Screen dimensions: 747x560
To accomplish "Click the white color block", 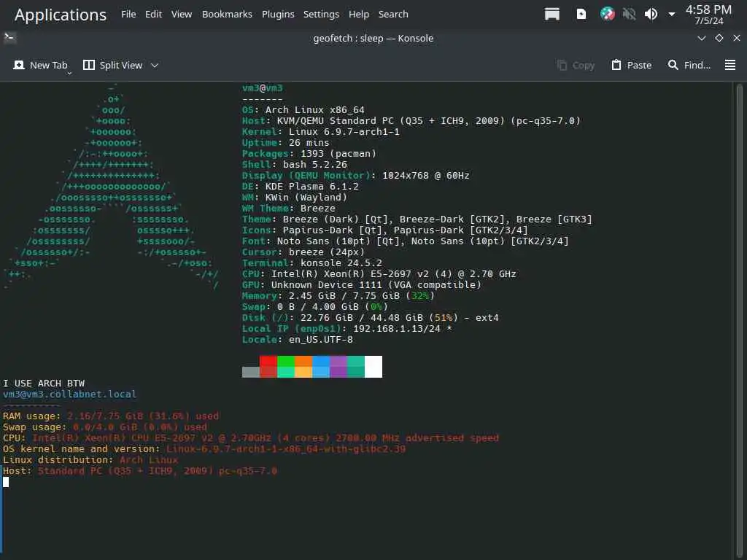I will click(373, 367).
